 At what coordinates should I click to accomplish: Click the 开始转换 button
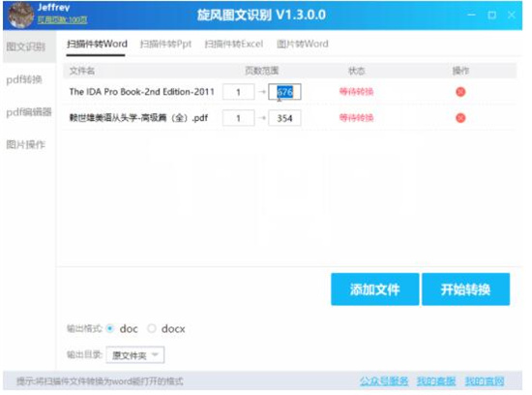pos(466,289)
